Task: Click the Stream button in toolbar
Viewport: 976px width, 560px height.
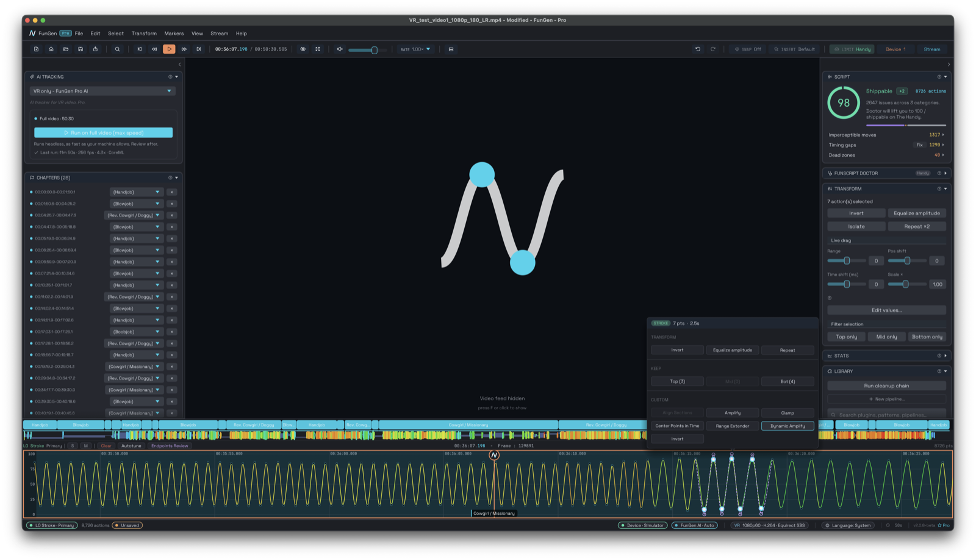Action: 932,49
